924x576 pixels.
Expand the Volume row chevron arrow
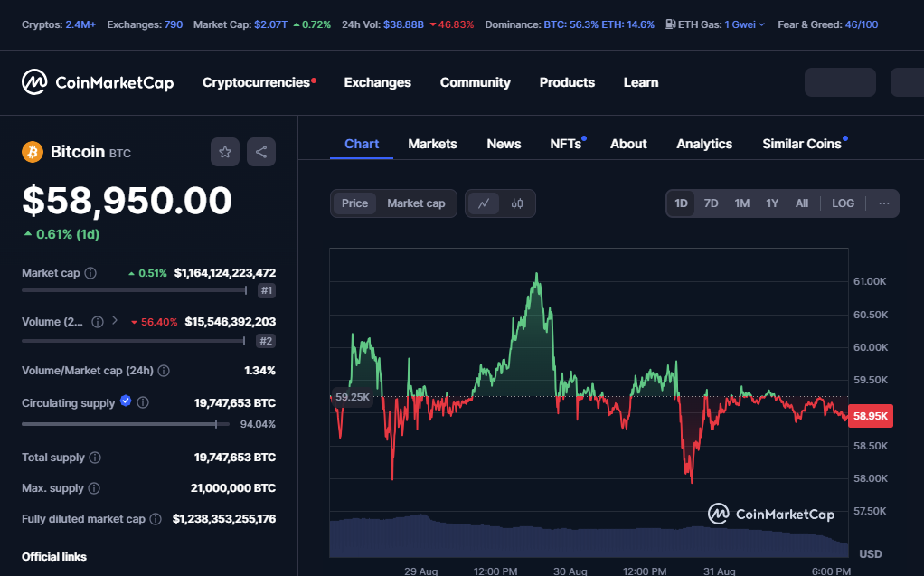(x=115, y=320)
